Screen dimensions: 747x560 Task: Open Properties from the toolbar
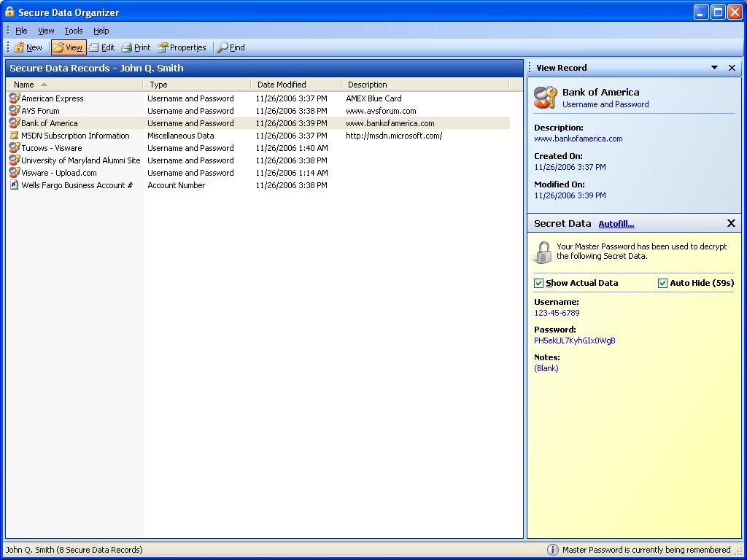coord(182,47)
